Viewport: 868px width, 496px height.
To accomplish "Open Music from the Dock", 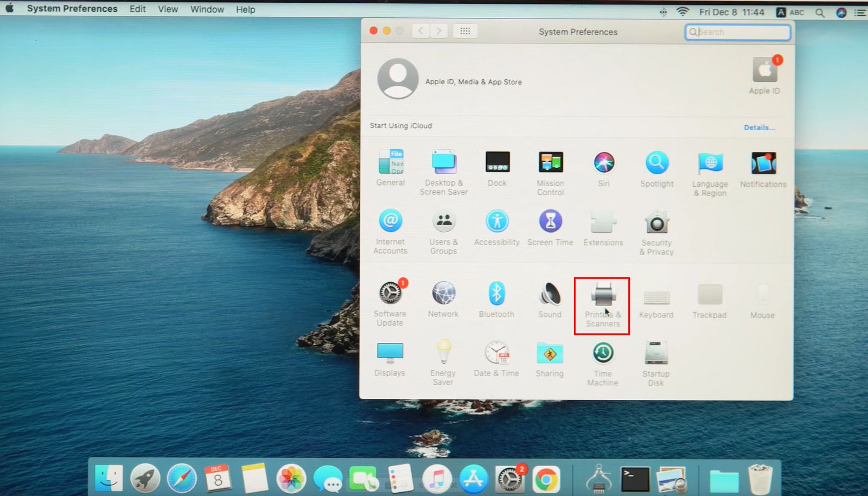I will pos(437,479).
